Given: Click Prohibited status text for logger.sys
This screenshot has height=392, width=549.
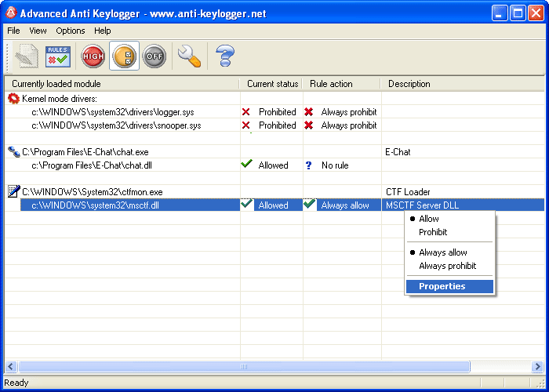Looking at the screenshot, I should tap(278, 112).
